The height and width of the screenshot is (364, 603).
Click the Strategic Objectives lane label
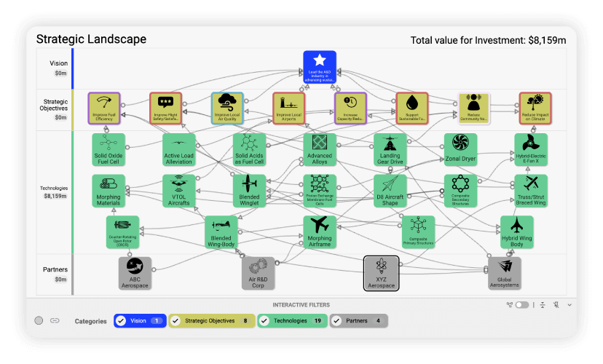coord(54,105)
